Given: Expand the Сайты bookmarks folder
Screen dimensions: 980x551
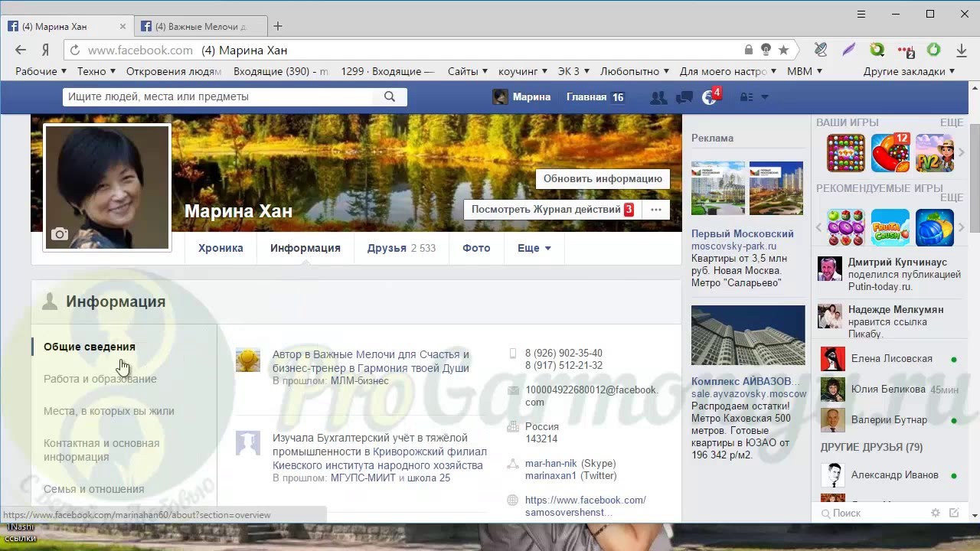Looking at the screenshot, I should (x=468, y=71).
